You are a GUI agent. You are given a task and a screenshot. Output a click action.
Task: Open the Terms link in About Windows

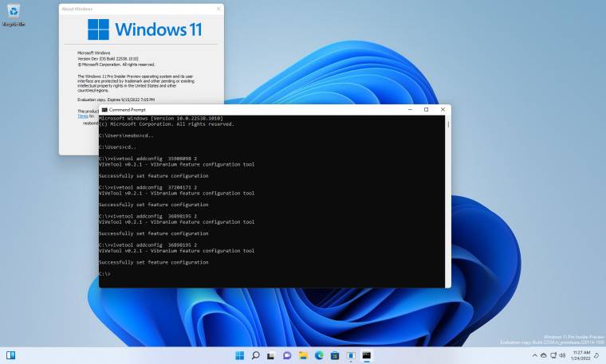coord(83,116)
